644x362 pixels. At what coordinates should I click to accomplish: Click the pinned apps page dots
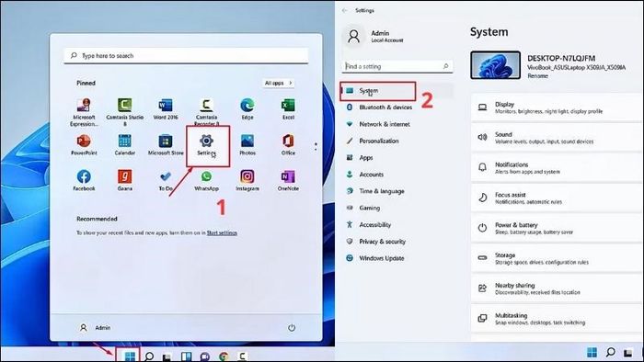click(x=316, y=146)
